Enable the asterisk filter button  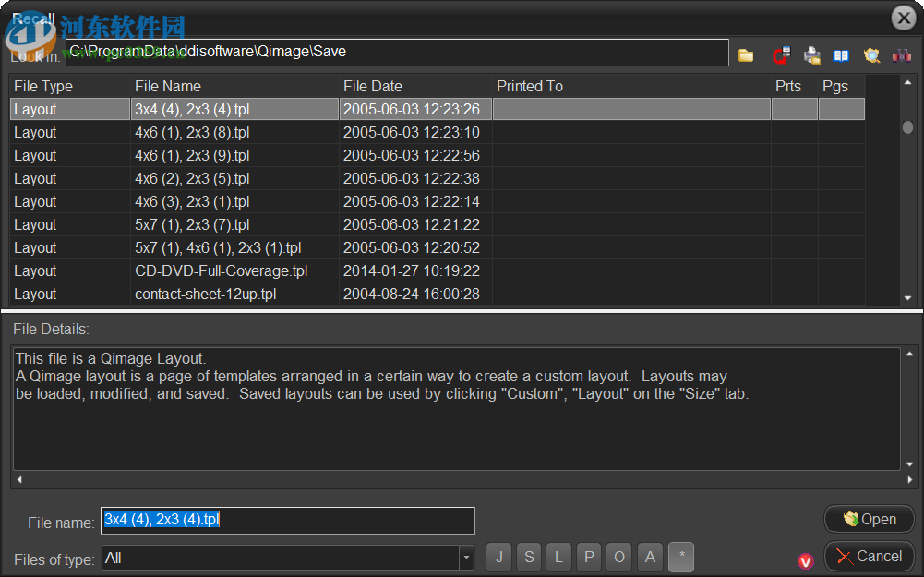(x=680, y=557)
